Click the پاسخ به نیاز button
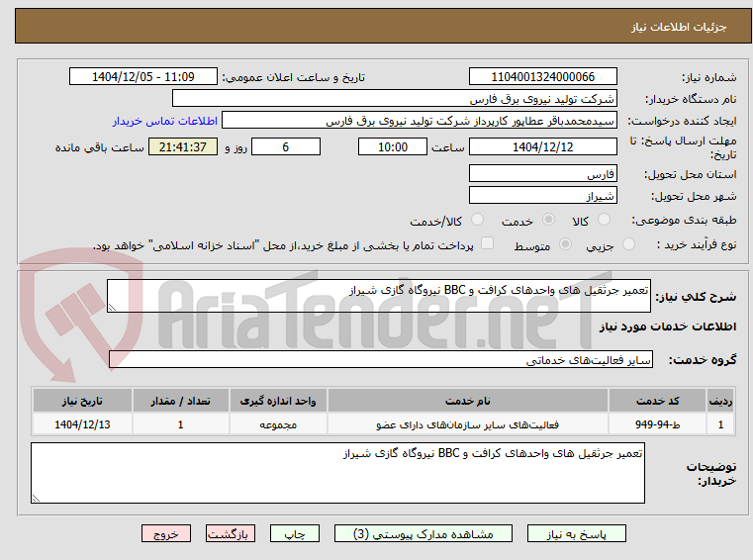 click(x=576, y=533)
